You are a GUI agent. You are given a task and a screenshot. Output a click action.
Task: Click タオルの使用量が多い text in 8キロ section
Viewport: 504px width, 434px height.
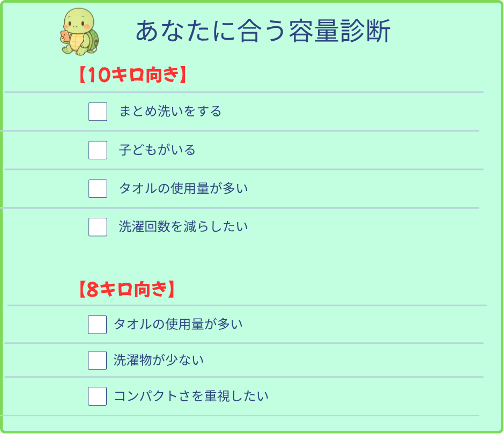click(178, 325)
